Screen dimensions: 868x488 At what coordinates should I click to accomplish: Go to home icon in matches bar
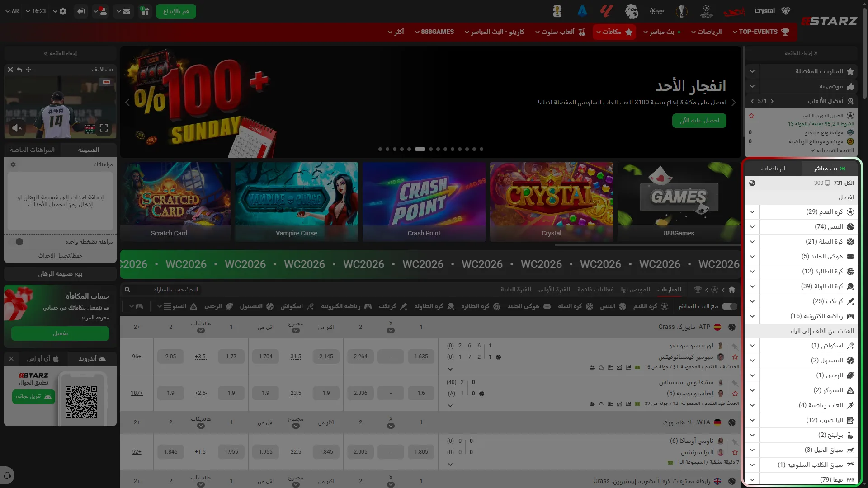point(732,290)
